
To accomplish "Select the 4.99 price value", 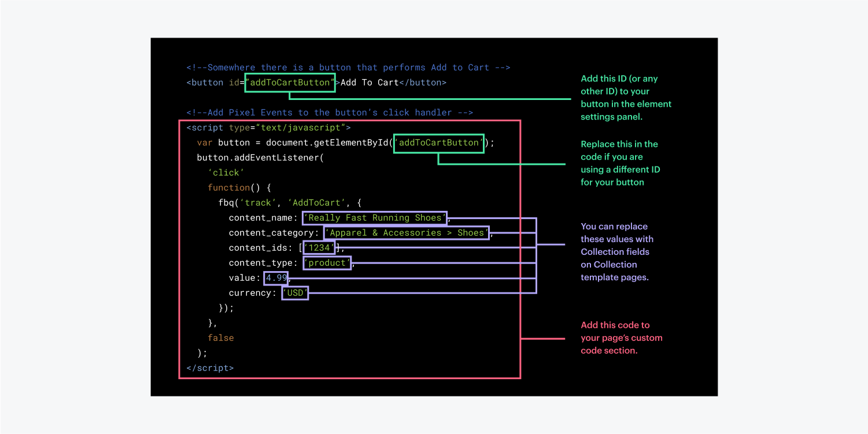I will point(276,278).
